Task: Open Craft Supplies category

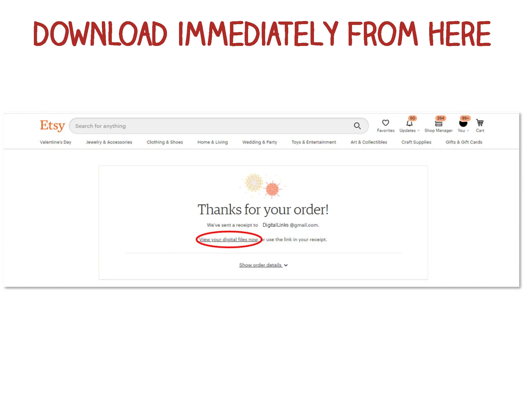Action: point(416,142)
